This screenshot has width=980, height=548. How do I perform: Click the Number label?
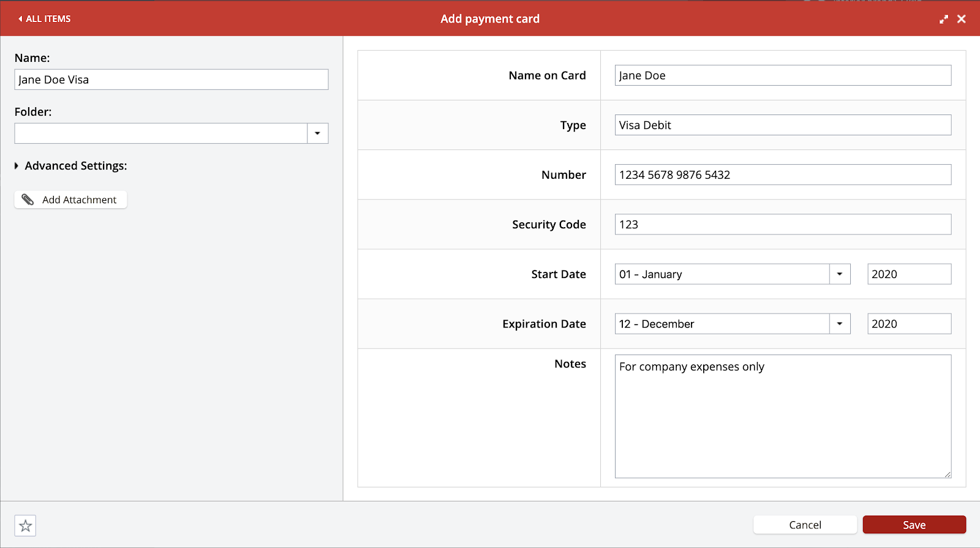(563, 175)
